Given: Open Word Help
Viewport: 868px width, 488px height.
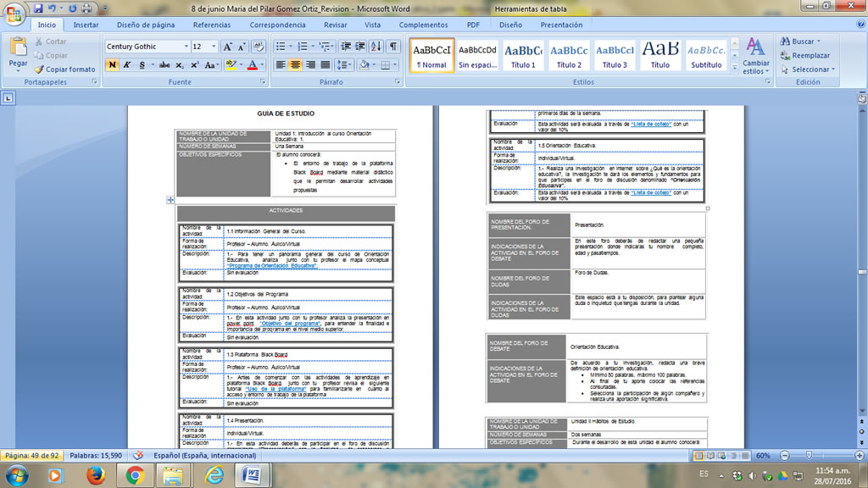Looking at the screenshot, I should coord(860,25).
